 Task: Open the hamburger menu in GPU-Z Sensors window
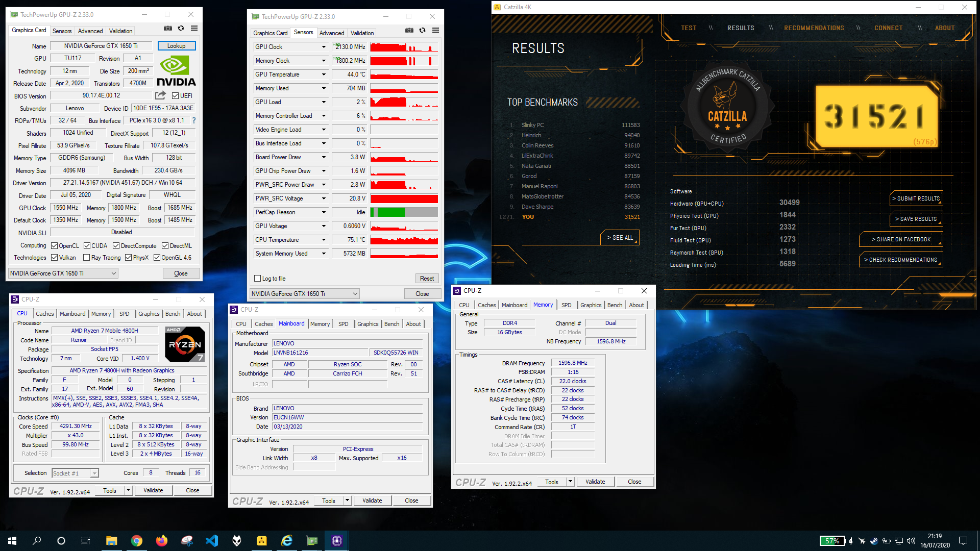pos(435,31)
